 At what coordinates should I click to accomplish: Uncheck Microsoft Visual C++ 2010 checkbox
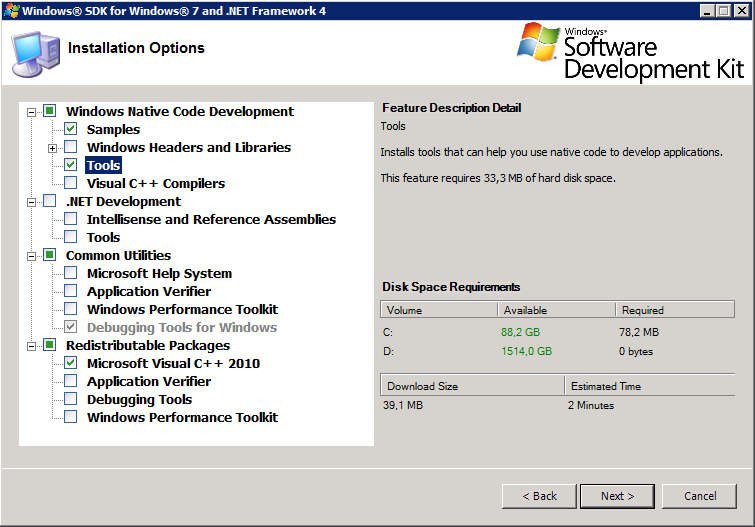(x=71, y=363)
